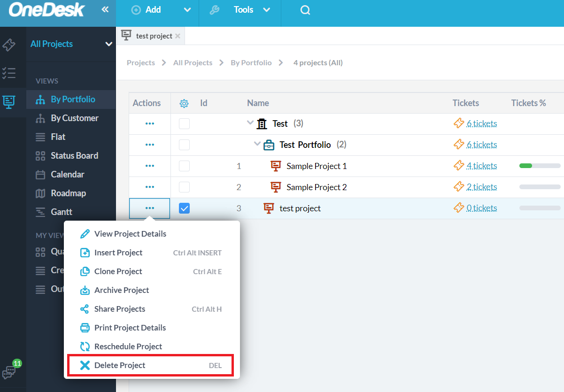Tick the checkbox for Sample Project 2
The height and width of the screenshot is (392, 564).
[x=185, y=187]
